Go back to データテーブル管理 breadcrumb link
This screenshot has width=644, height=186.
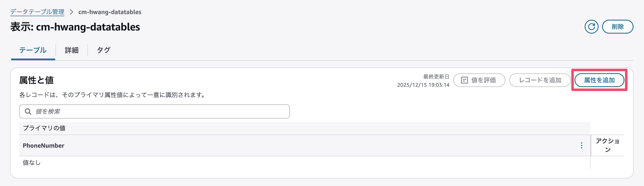37,12
